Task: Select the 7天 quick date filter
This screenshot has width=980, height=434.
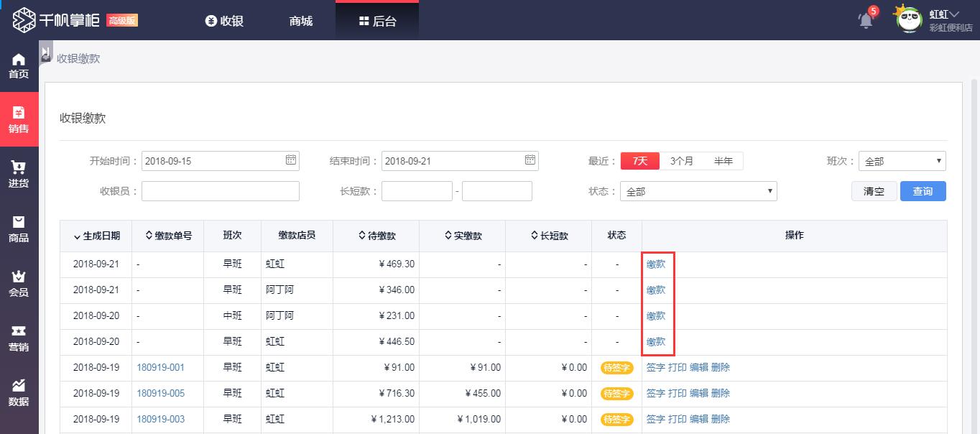Action: coord(639,161)
